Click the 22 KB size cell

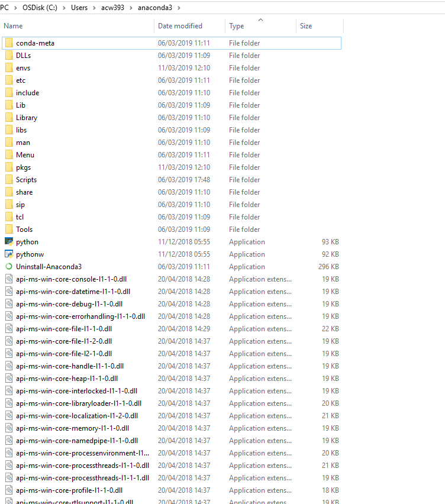coord(330,329)
